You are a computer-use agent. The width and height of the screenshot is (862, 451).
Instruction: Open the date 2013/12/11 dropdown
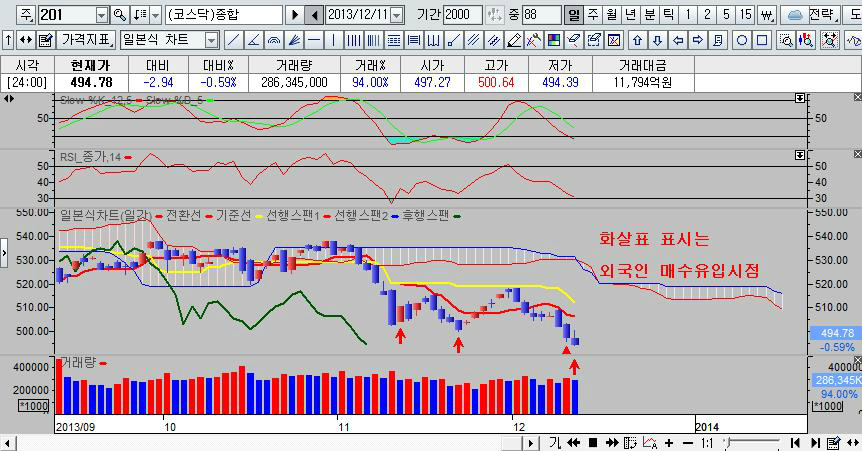point(397,15)
